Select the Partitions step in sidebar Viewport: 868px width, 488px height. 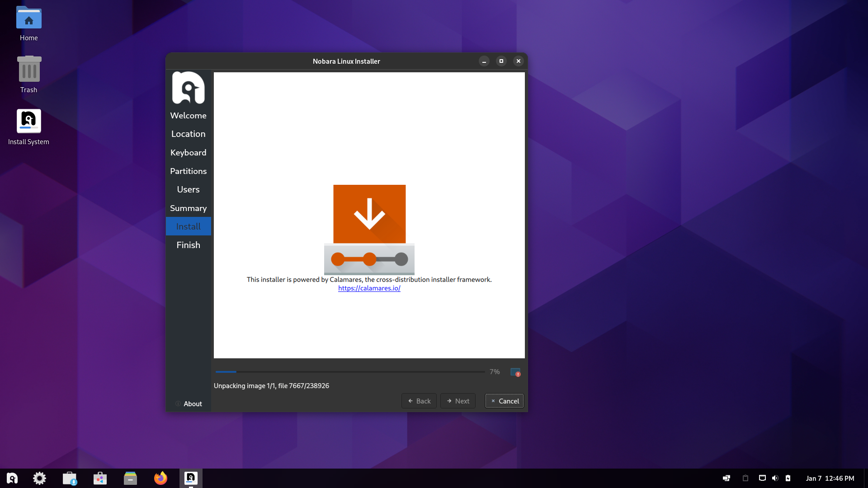188,171
